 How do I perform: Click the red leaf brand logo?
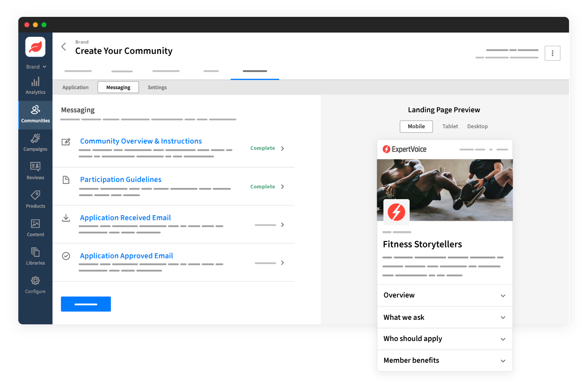36,47
